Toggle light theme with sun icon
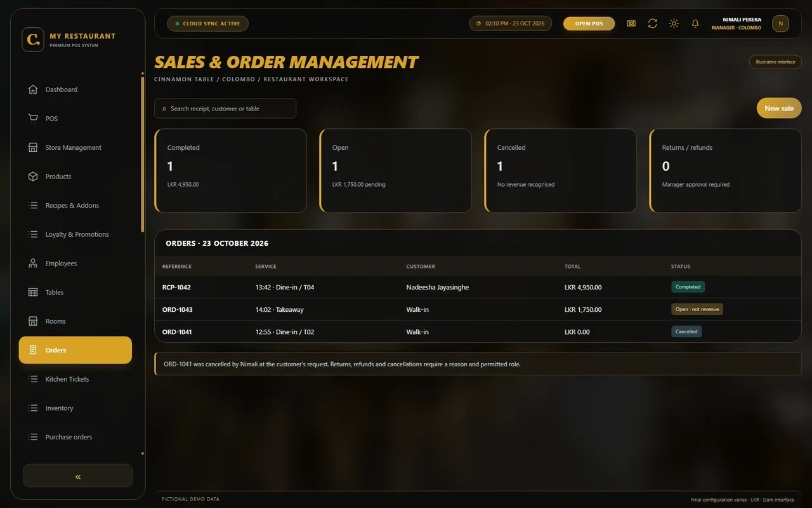Screen dimensions: 812x508 point(674,23)
